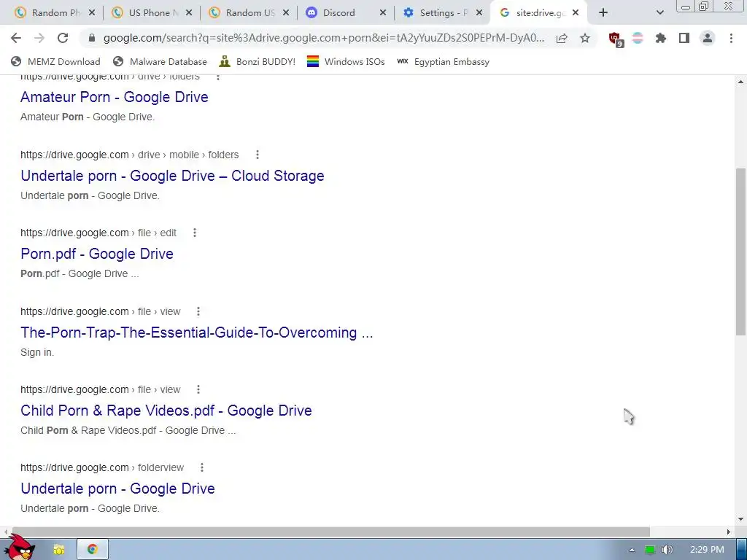Click the vertical scrollbar thumb
This screenshot has height=560, width=747.
[741, 252]
